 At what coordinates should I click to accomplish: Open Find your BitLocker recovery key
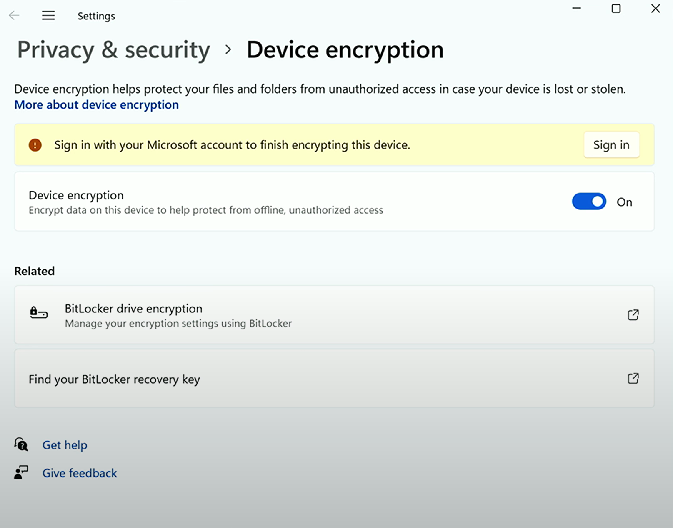point(334,378)
